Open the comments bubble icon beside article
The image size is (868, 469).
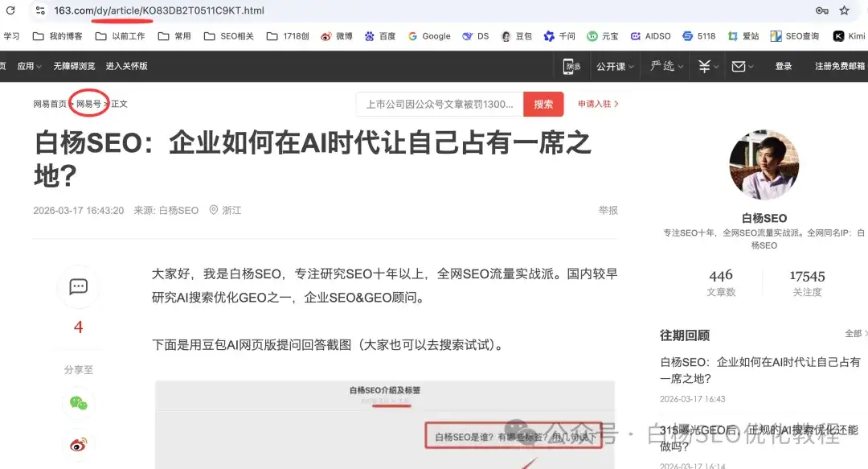pyautogui.click(x=78, y=286)
